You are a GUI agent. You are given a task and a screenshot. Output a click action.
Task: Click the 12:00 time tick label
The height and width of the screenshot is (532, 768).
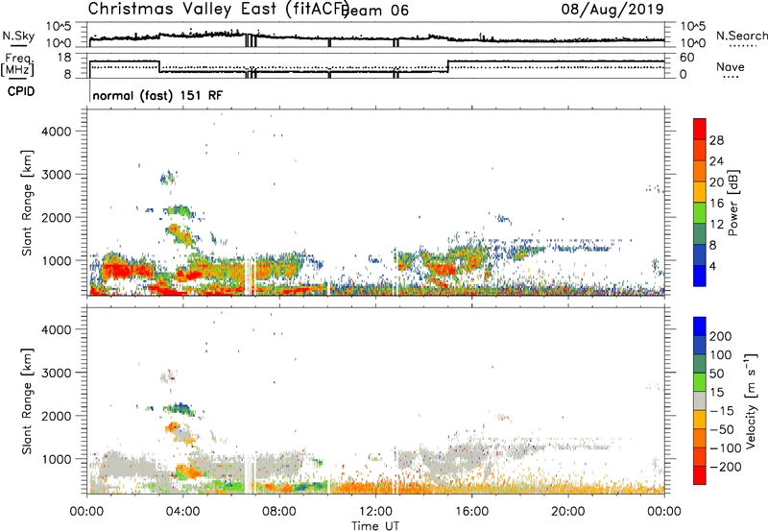tap(375, 512)
